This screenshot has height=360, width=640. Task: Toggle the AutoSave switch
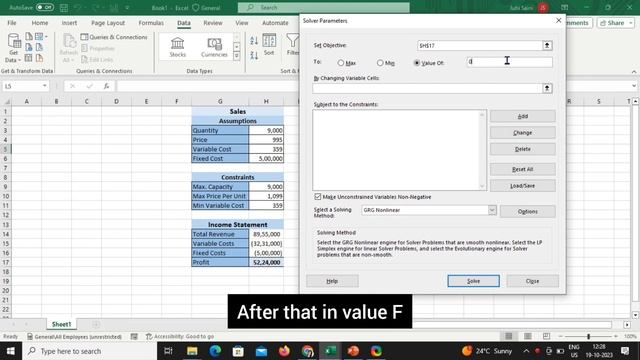pyautogui.click(x=45, y=7)
